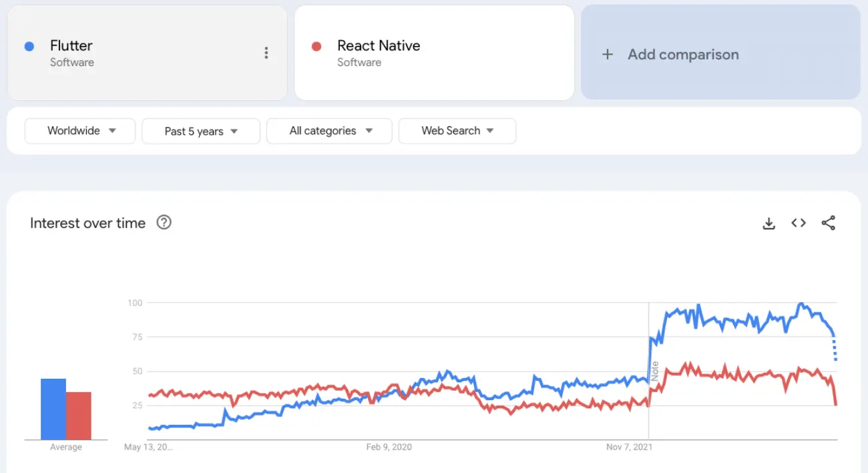
Task: Click the Interest over time heading
Action: click(87, 223)
